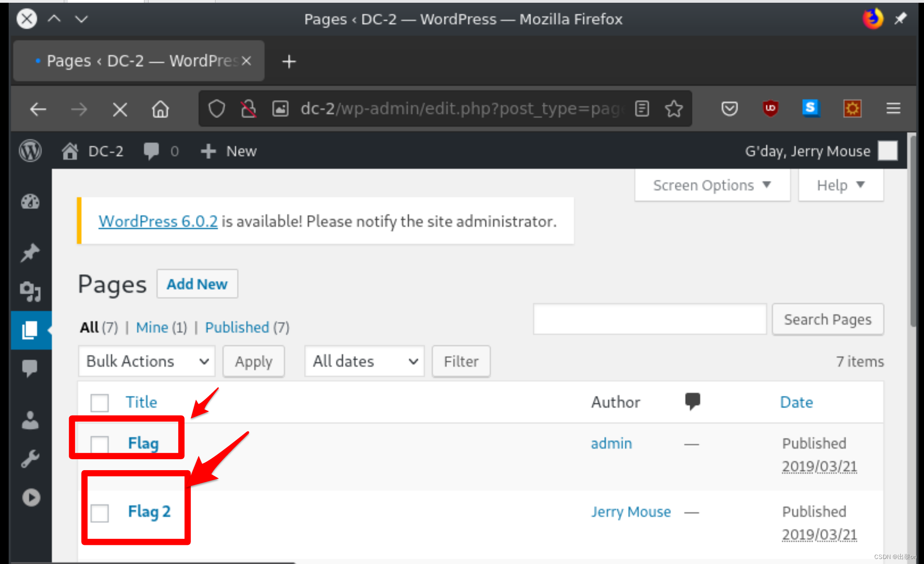Click the Tools (wrench) icon in sidebar

[31, 458]
